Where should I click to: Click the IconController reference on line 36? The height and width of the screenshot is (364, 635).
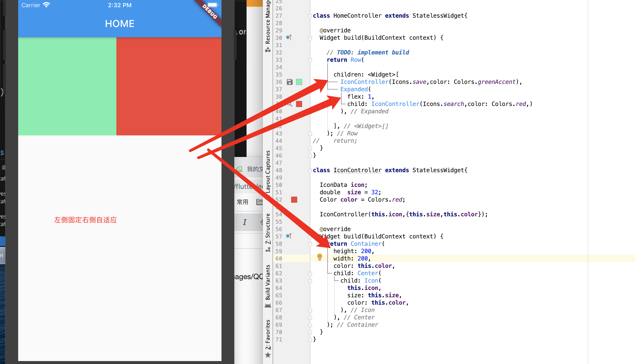(364, 82)
